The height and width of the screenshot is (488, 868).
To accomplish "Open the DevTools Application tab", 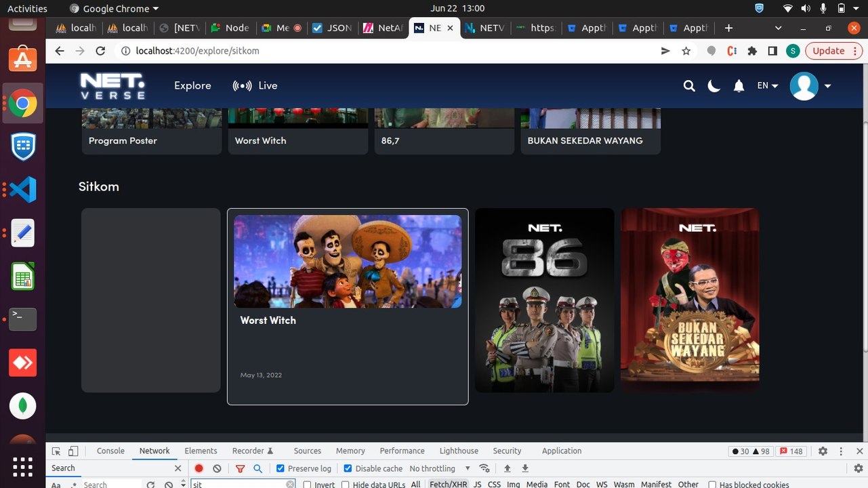I will (562, 451).
